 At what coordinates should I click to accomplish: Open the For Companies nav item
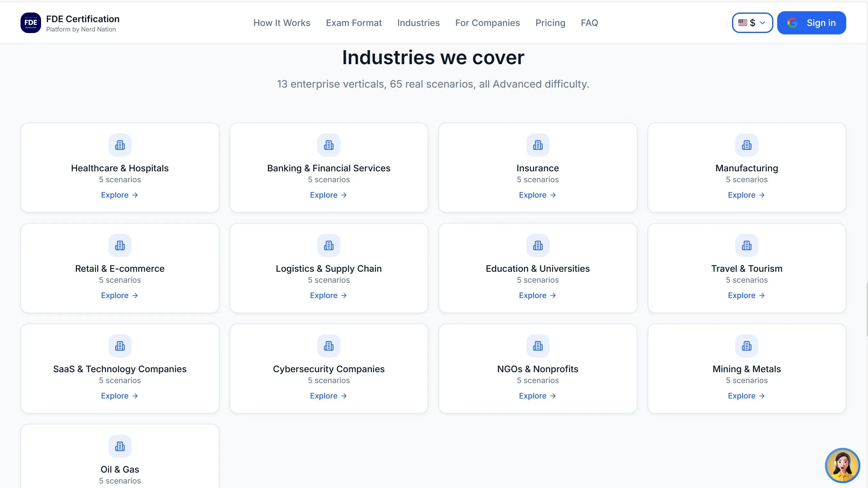coord(488,23)
